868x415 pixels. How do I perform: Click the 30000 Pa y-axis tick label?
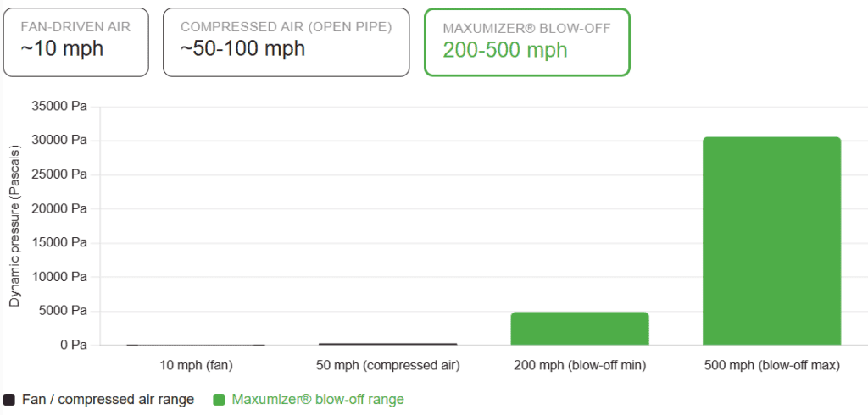click(60, 141)
